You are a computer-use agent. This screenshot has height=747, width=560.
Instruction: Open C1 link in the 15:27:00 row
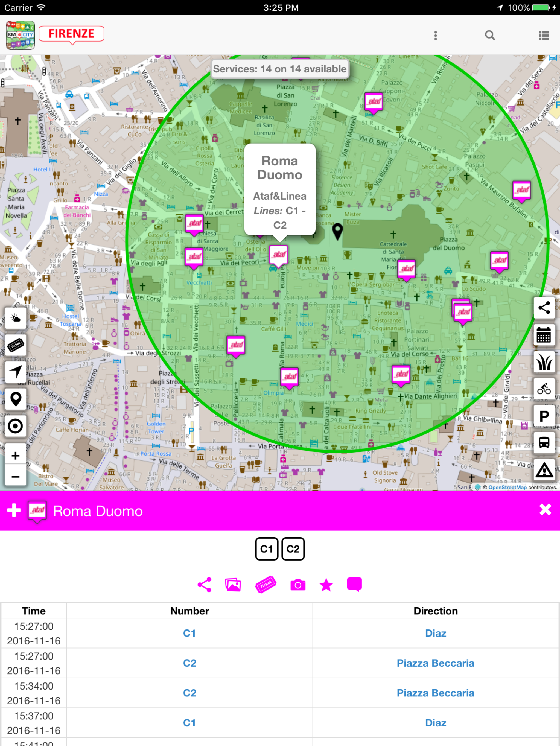tap(189, 633)
